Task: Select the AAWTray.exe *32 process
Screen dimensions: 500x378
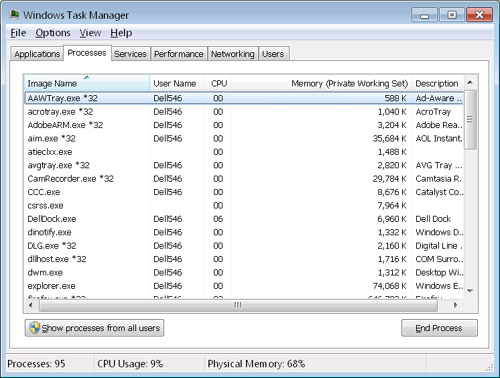Action: (244, 98)
